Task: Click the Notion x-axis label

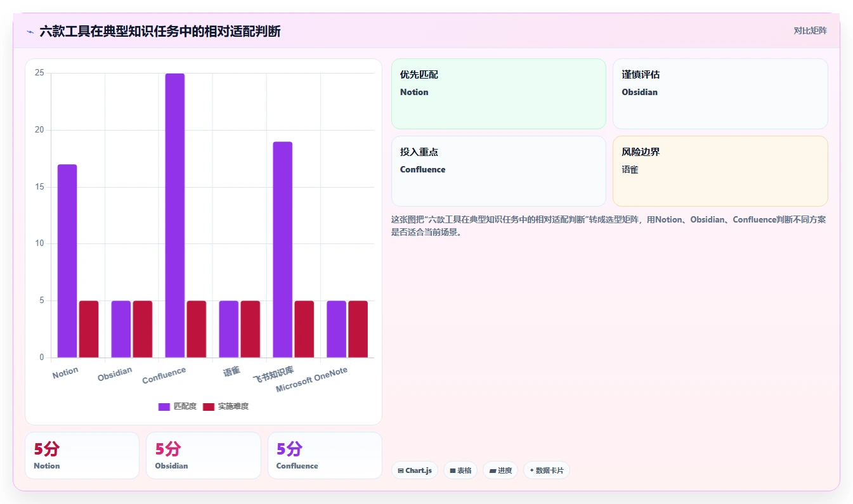Action: click(65, 372)
